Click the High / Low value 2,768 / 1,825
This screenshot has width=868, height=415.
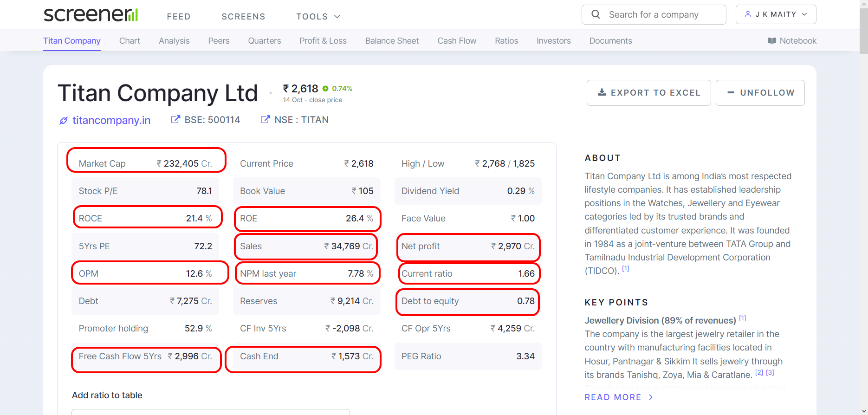pyautogui.click(x=505, y=163)
